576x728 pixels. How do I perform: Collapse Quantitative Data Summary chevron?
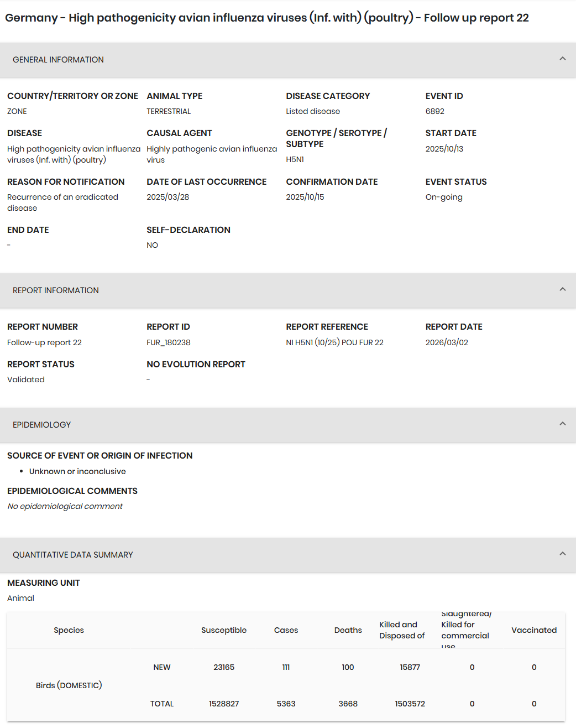tap(562, 554)
